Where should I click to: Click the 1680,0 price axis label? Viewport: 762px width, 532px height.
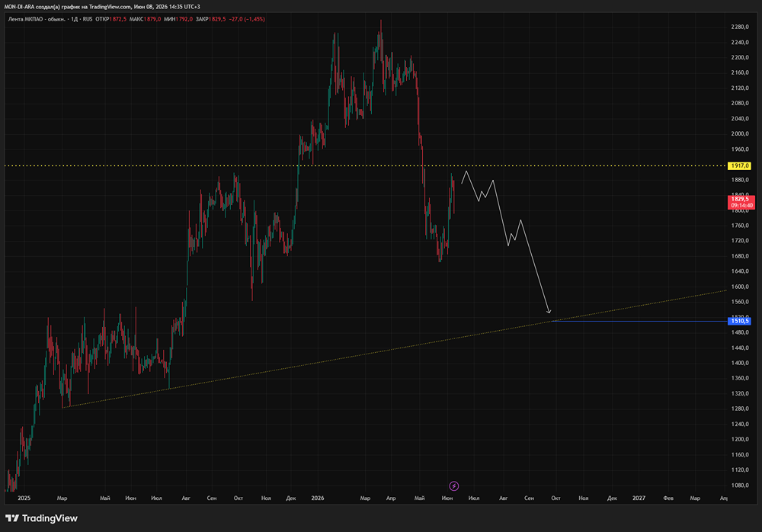(x=740, y=256)
